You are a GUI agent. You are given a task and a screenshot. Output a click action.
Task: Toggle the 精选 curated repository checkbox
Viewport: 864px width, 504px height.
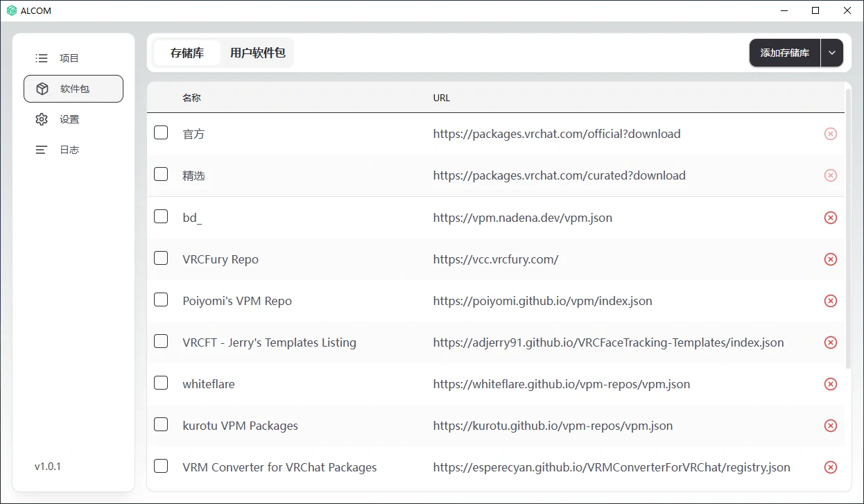click(x=161, y=175)
